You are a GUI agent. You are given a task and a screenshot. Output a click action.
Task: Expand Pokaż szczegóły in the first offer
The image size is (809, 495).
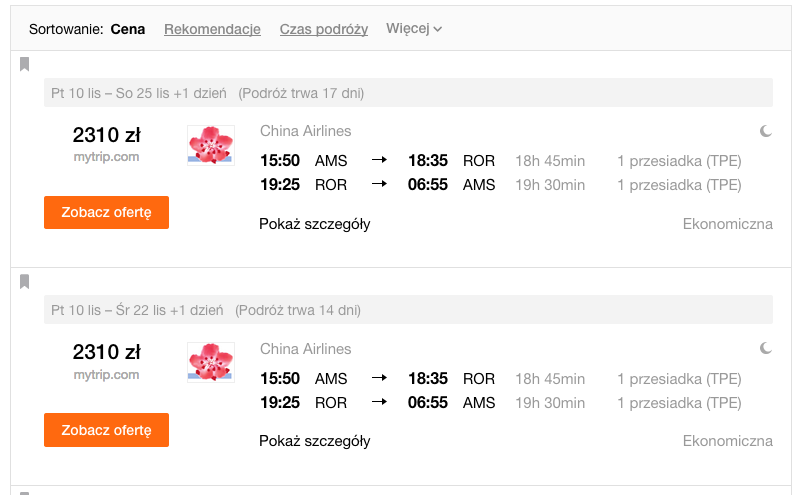click(314, 224)
